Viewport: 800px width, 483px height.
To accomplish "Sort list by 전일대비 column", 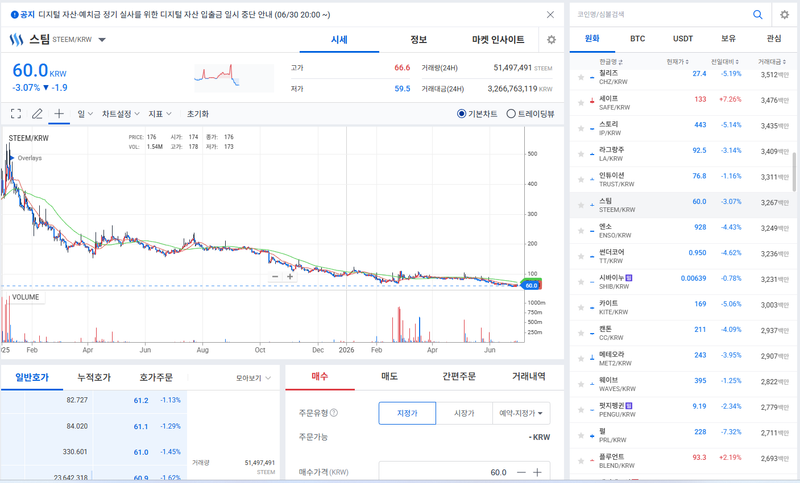I will pyautogui.click(x=724, y=62).
